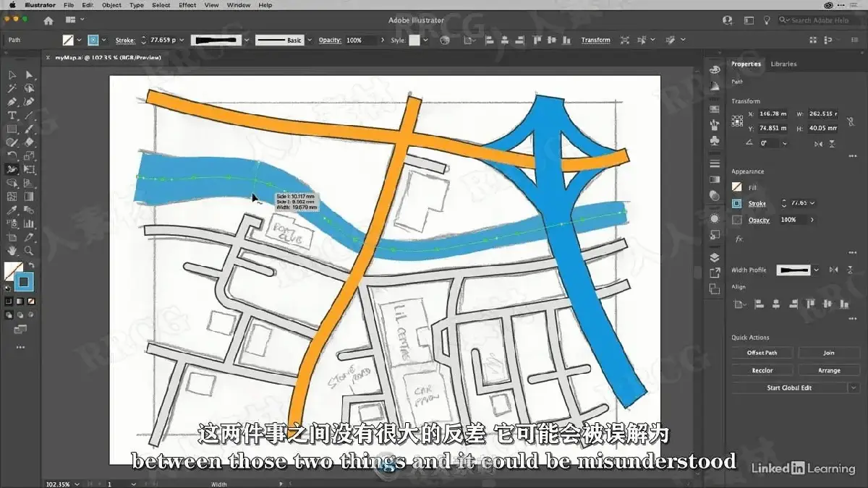The width and height of the screenshot is (868, 488).
Task: Click the Style swatch in control bar
Action: point(414,40)
